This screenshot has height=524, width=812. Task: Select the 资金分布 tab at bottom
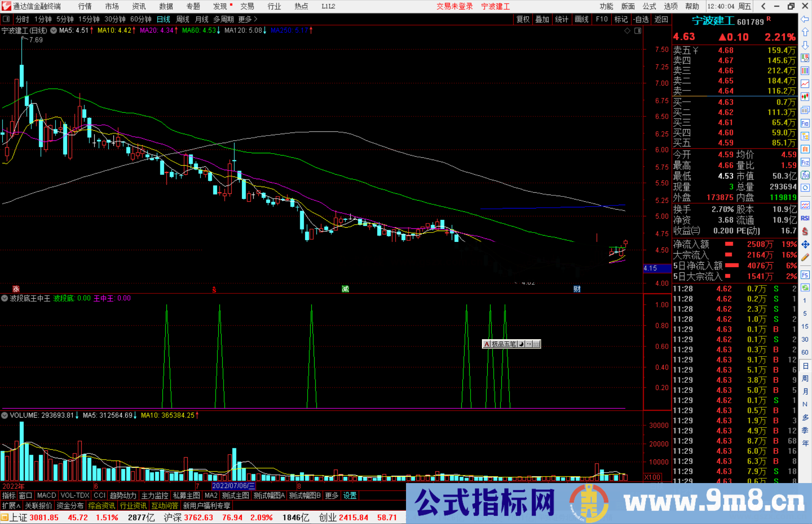coord(70,506)
